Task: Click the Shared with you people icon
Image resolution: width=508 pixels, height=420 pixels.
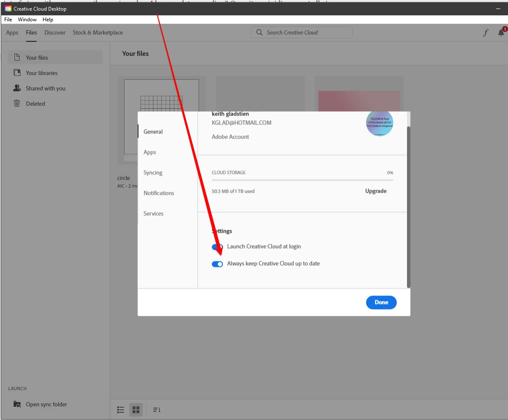Action: click(17, 88)
